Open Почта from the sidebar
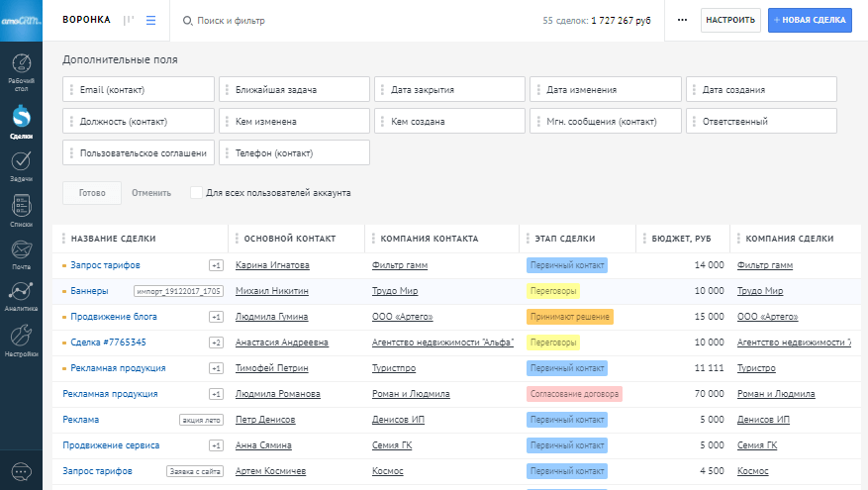The height and width of the screenshot is (490, 868). pos(21,253)
